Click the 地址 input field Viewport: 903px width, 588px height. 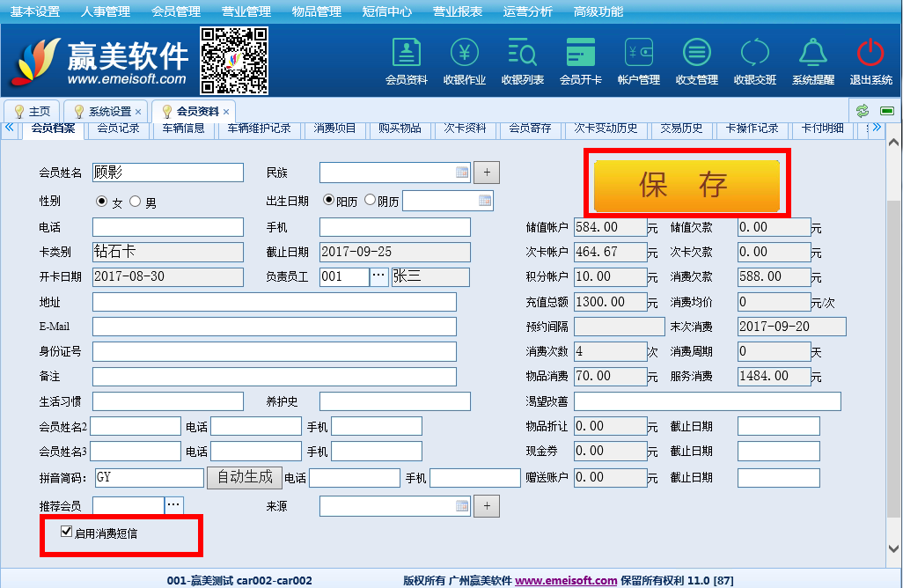tap(274, 302)
